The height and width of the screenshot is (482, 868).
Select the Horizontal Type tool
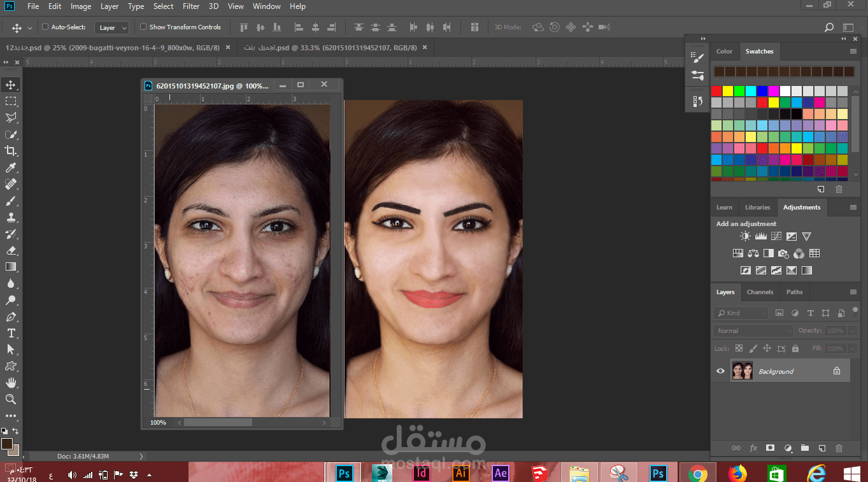pyautogui.click(x=11, y=333)
